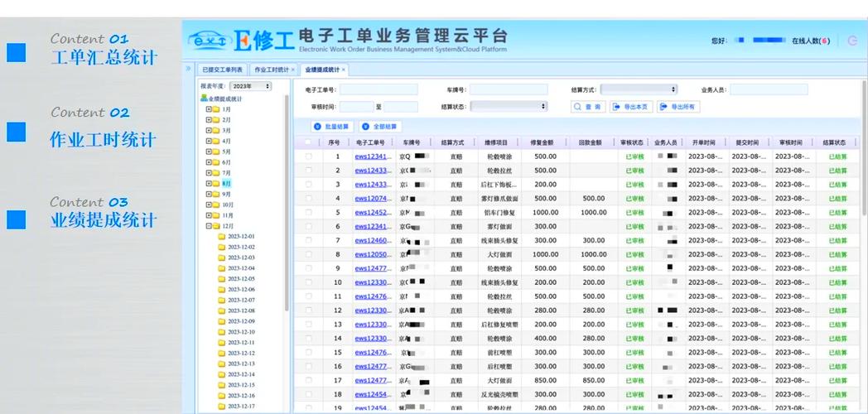
Task: Click the 审核时间 start date field
Action: click(356, 107)
